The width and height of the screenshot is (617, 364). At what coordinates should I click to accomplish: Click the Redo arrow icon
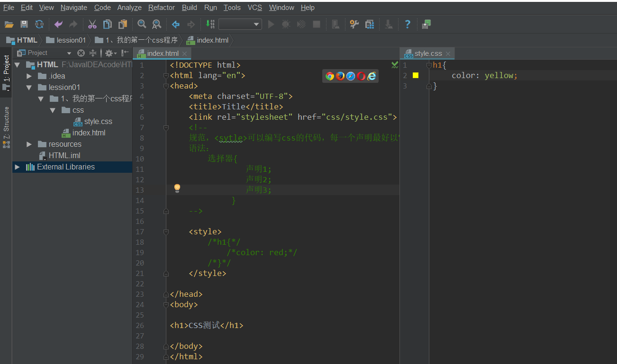73,24
